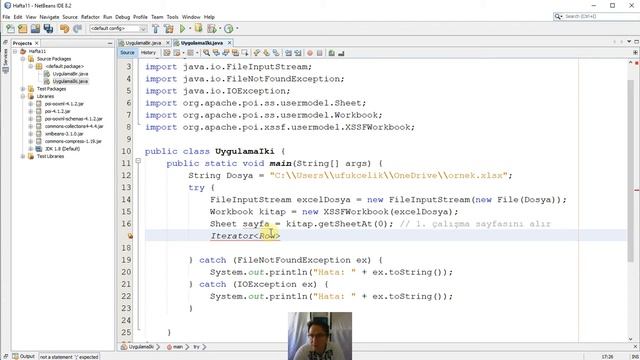Close the UygulamaIki.java editor tab
The image size is (640, 360).
pos(229,43)
